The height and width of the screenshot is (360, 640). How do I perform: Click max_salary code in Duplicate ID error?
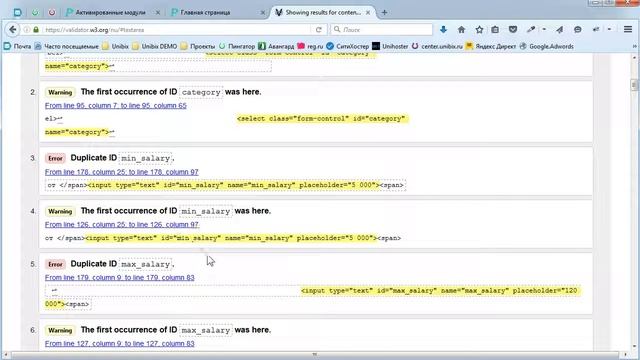(x=145, y=264)
